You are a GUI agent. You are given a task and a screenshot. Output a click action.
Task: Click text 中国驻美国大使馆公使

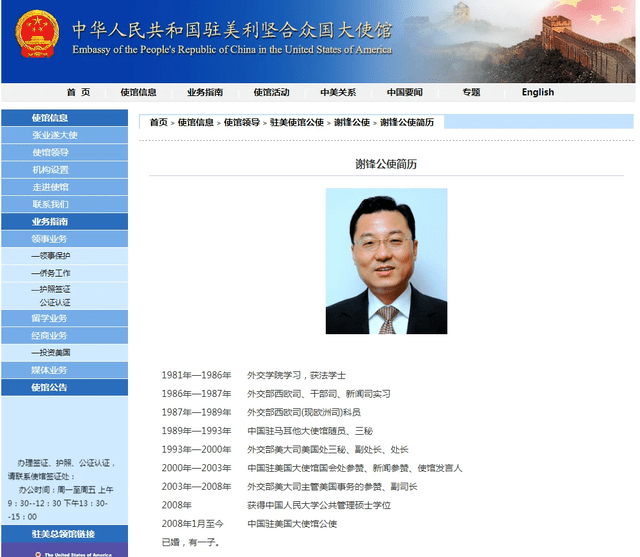292,524
